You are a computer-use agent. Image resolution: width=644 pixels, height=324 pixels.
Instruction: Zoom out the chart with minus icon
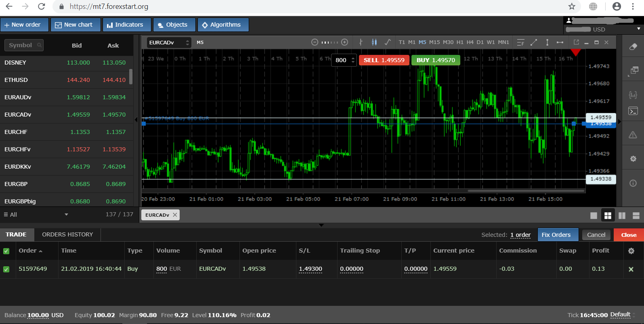[x=315, y=42]
